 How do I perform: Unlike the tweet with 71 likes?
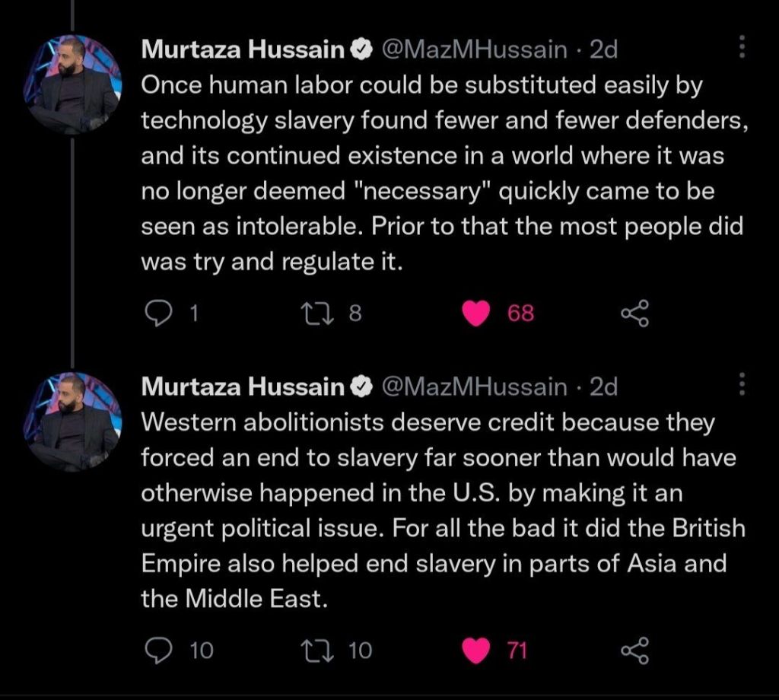click(x=476, y=650)
